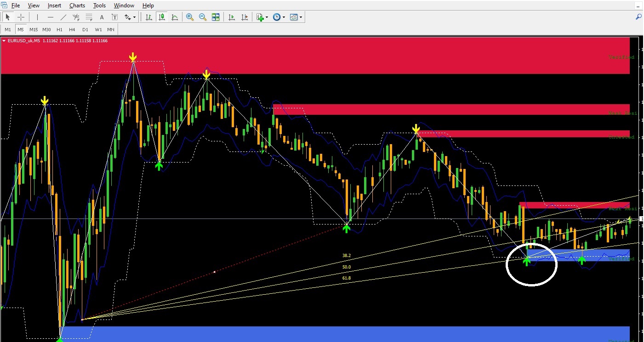The width and height of the screenshot is (644, 342).
Task: Select the Cursor arrow tool
Action: (x=8, y=17)
